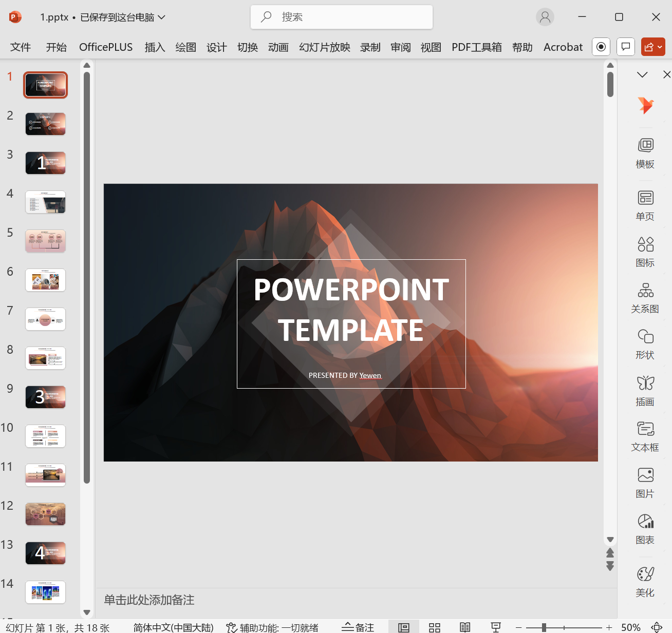
Task: Click the 美化 beautify palette icon
Action: (645, 574)
